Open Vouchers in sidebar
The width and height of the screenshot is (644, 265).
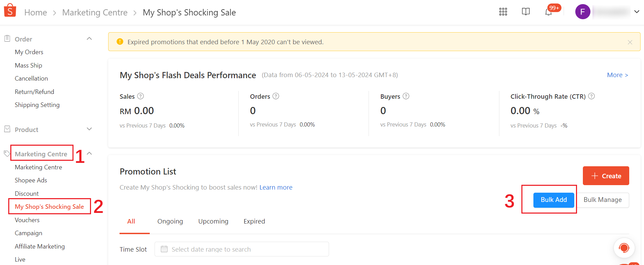pyautogui.click(x=27, y=220)
